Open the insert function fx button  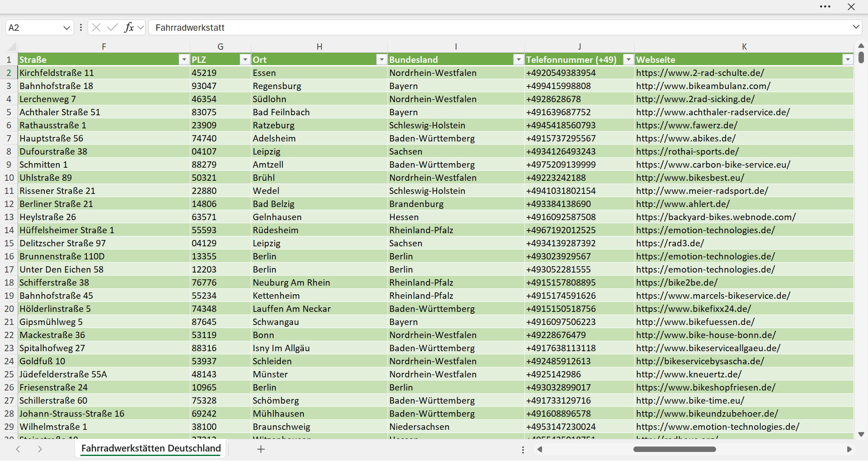(x=129, y=28)
